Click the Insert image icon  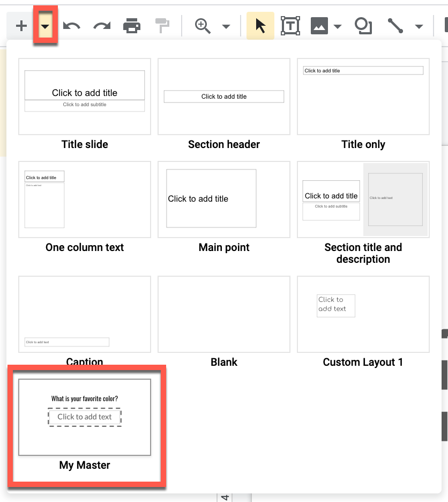point(318,25)
